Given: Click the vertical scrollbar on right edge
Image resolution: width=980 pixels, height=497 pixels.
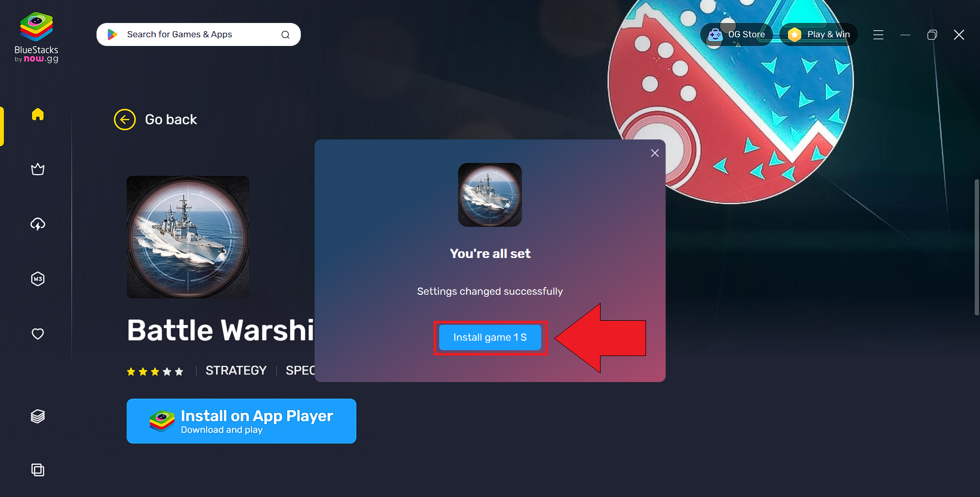Looking at the screenshot, I should (x=976, y=247).
